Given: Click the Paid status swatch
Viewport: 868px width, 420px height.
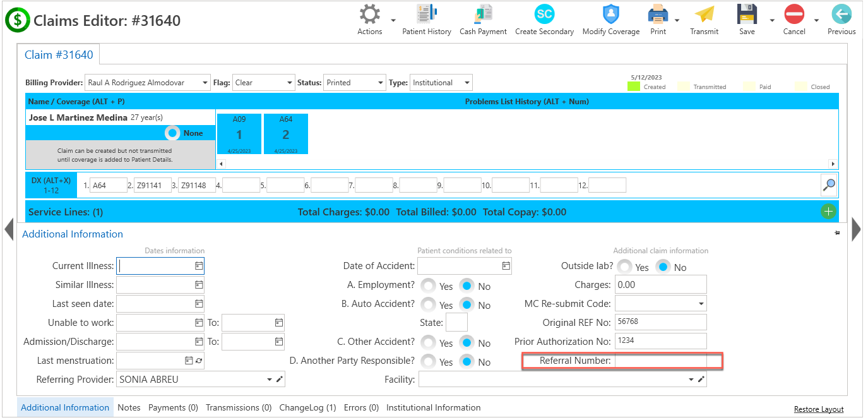Looking at the screenshot, I should (x=749, y=87).
